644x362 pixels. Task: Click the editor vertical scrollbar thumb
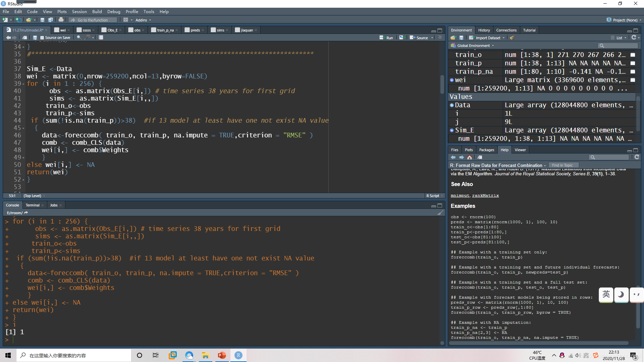pyautogui.click(x=442, y=84)
